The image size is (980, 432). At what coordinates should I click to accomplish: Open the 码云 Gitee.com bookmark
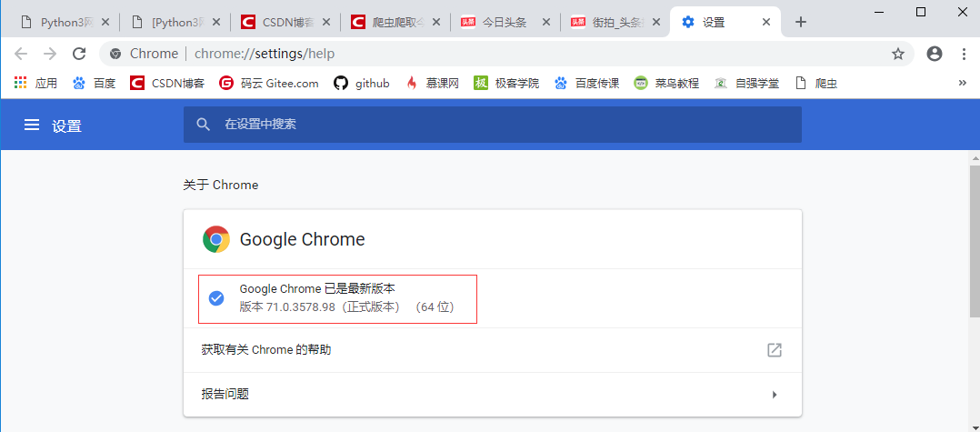[x=269, y=83]
